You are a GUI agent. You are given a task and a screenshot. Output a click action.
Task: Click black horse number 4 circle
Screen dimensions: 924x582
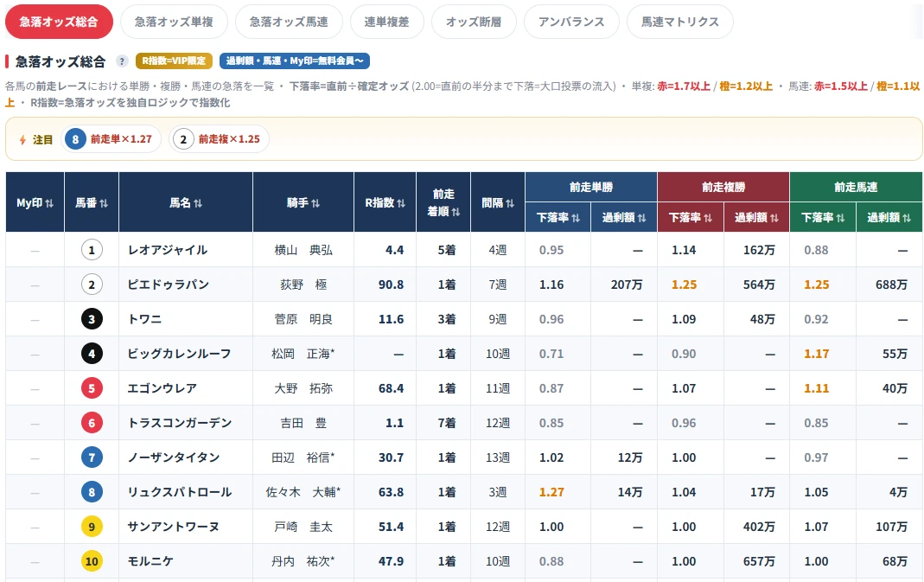coord(92,354)
